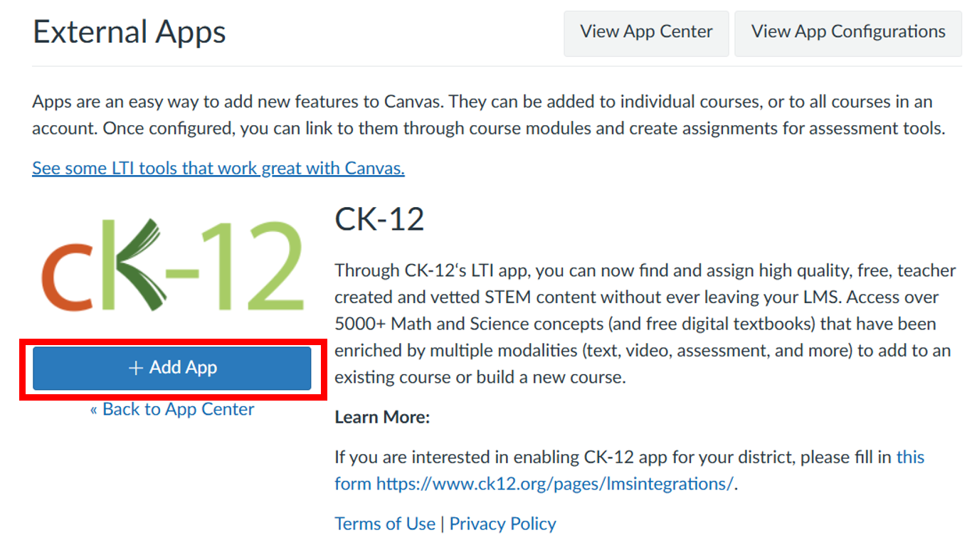
Task: Follow the LTI tools that work with Canvas link
Action: pos(217,168)
